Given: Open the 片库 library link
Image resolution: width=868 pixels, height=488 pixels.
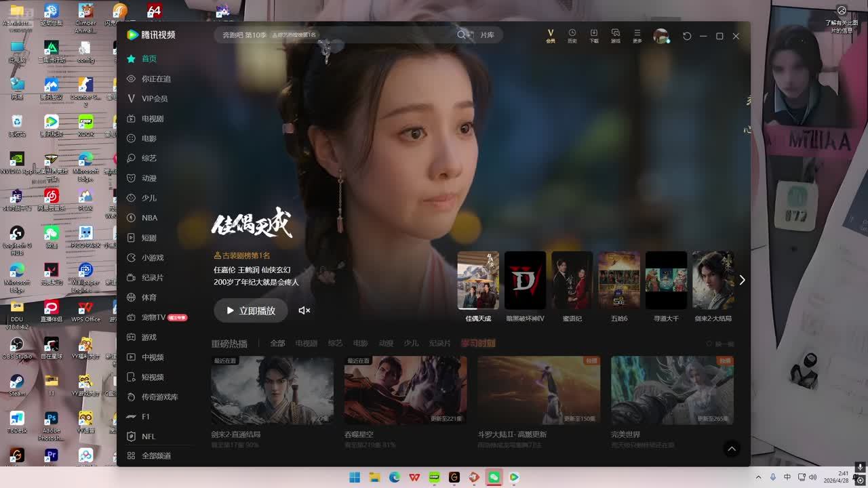Looking at the screenshot, I should click(487, 35).
